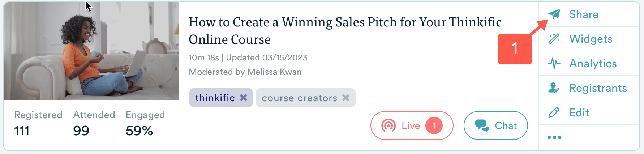Screen dimensions: 644x154
Task: Click the Widgets magic wand icon
Action: [554, 39]
